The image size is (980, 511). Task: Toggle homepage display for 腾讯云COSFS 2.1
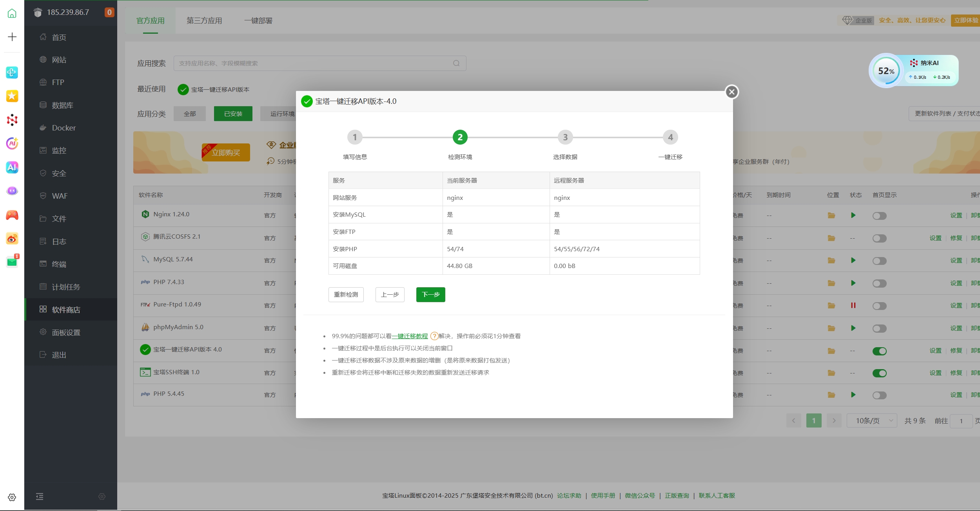pos(879,238)
